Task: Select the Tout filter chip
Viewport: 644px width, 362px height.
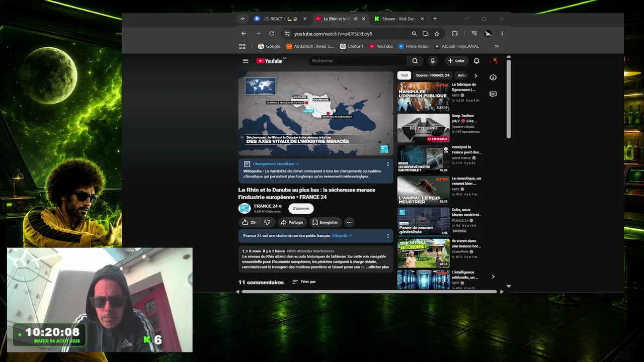Action: (404, 75)
